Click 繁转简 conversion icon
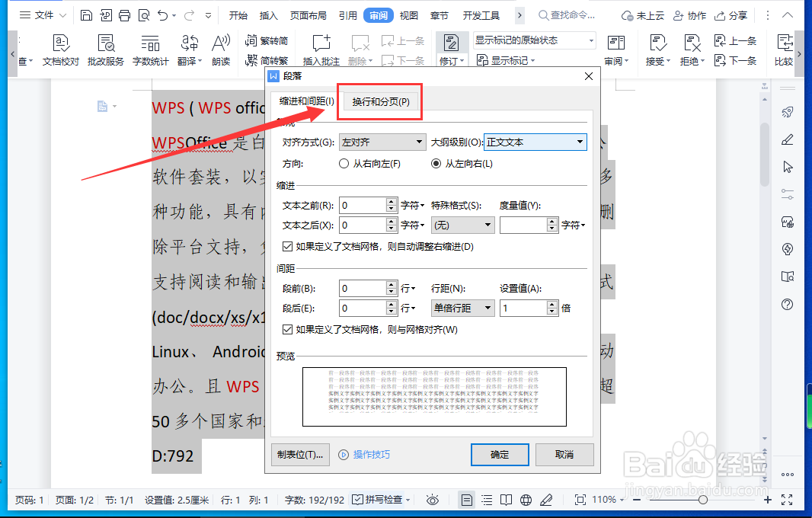The width and height of the screenshot is (812, 518). pos(266,40)
